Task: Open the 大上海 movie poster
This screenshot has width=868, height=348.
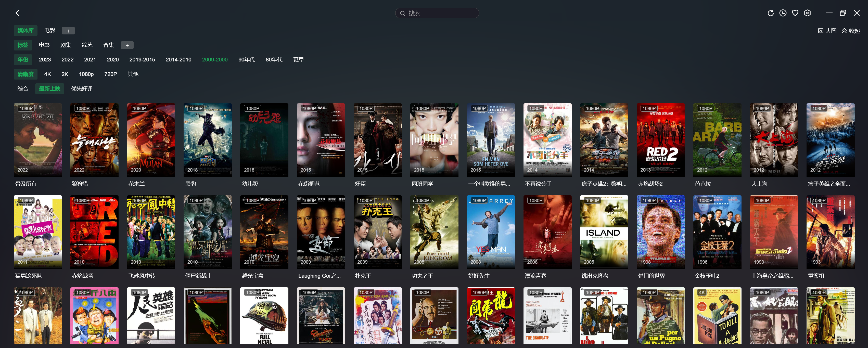Action: coord(774,140)
